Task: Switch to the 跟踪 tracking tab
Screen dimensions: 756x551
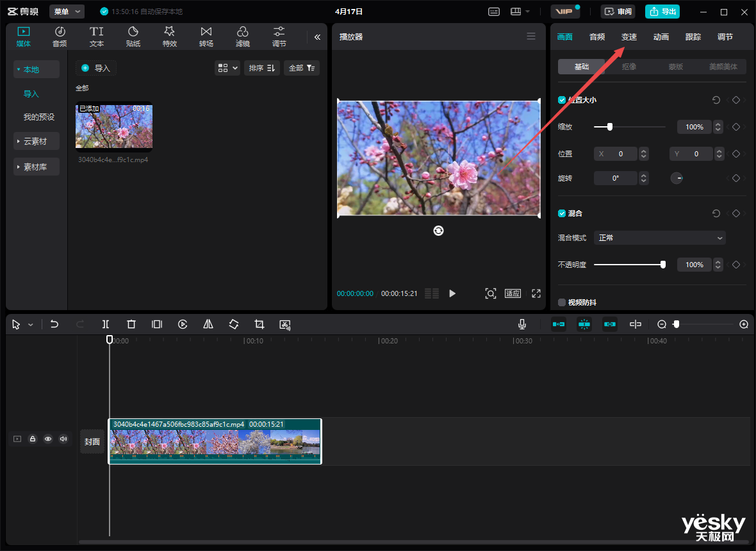Action: (x=693, y=37)
